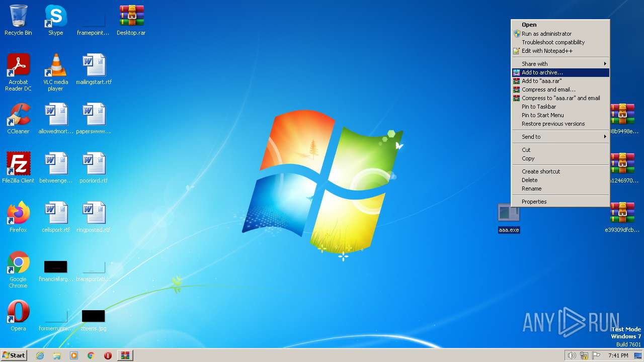
Task: Select the betweenge document icon
Action: pos(55,168)
